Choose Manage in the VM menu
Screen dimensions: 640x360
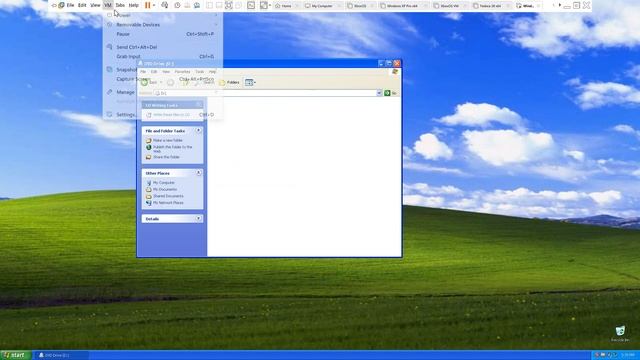163,92
